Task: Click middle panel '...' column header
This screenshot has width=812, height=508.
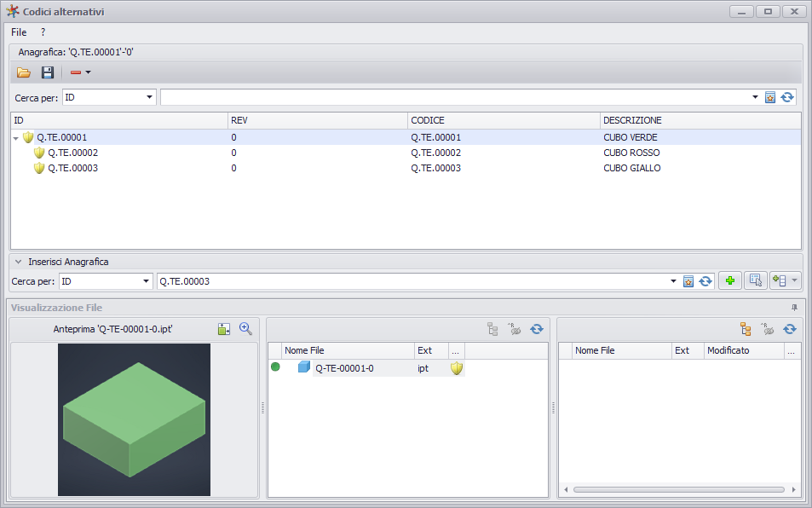Action: coord(456,350)
